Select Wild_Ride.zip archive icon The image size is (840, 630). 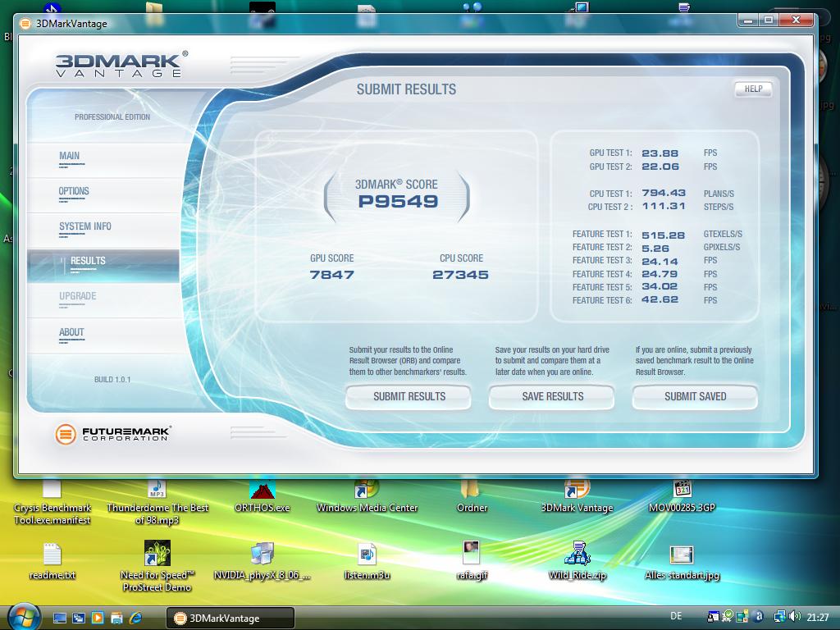coord(577,561)
